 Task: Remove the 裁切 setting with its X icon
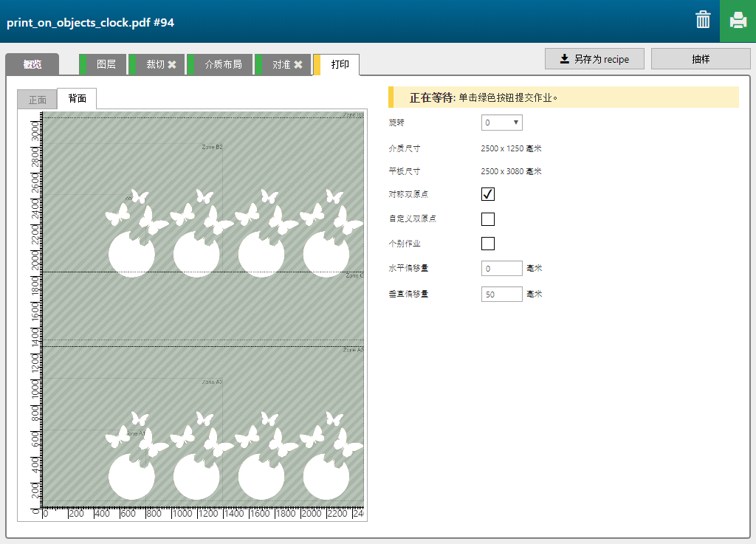click(x=171, y=64)
